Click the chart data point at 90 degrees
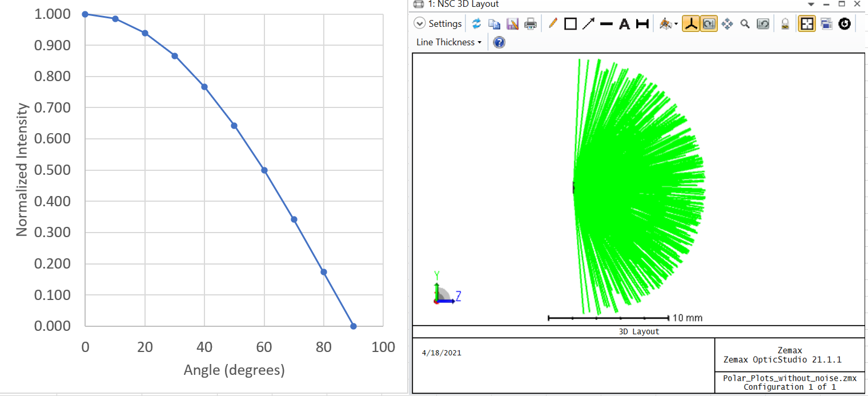Screen dimensions: 868x396 point(353,326)
